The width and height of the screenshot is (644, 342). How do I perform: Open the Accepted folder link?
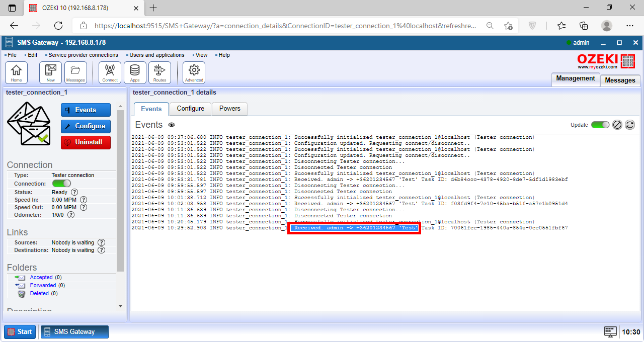click(41, 277)
